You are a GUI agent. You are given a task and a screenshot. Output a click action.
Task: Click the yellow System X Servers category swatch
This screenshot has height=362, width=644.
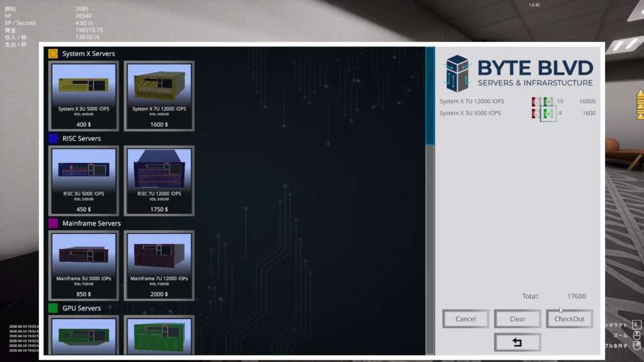pyautogui.click(x=53, y=53)
